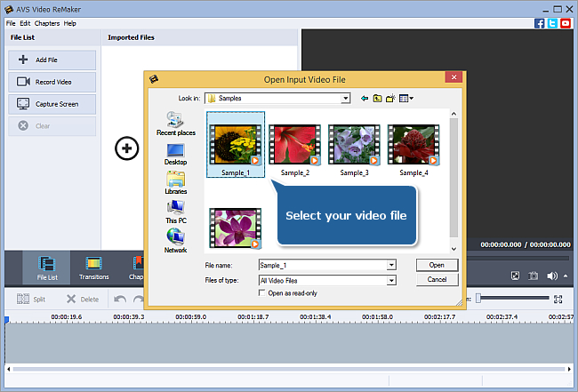Click the file list scrollbar up arrow
Image resolution: width=578 pixels, height=392 pixels.
pos(454,114)
